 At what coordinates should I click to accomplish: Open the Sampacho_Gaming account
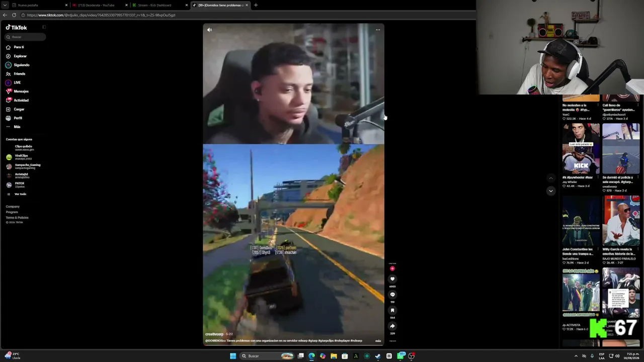point(23,166)
